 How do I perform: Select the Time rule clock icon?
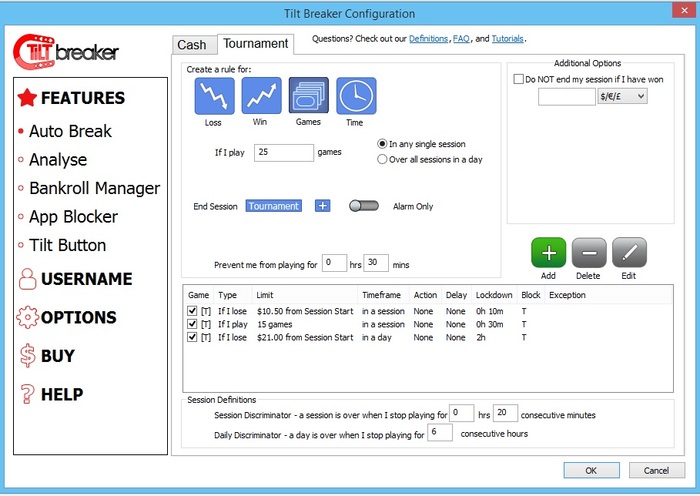[356, 96]
